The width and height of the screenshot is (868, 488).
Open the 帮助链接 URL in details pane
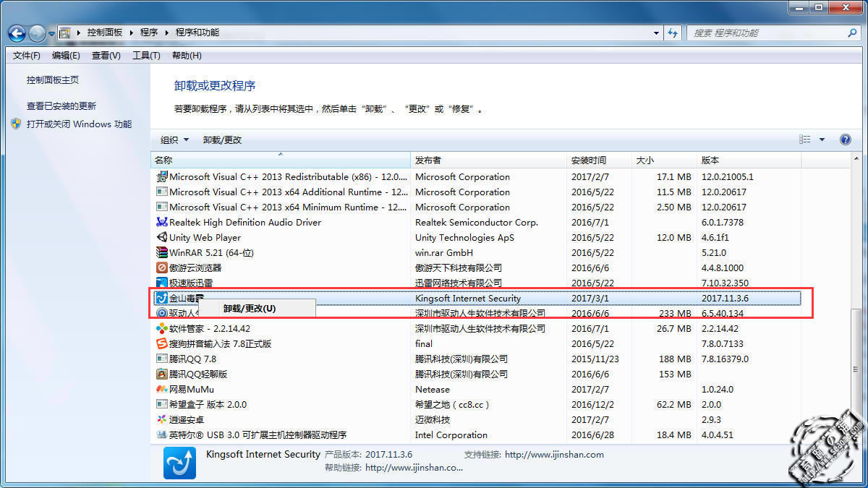[414, 468]
